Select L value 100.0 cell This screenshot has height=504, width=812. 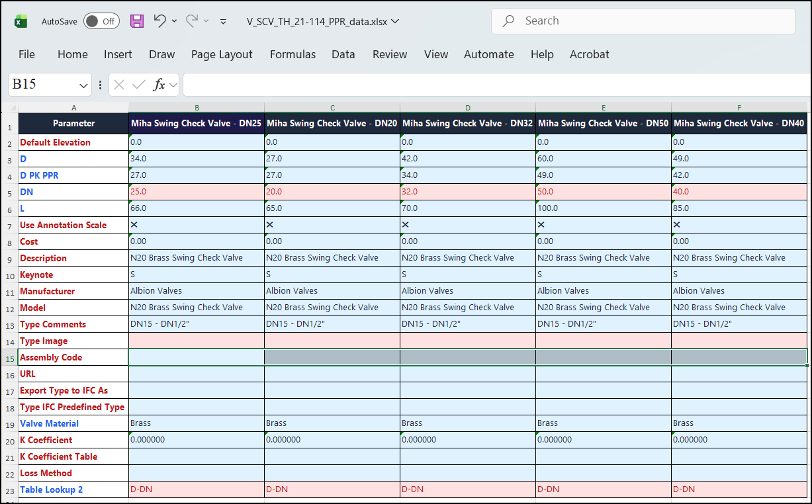click(x=604, y=208)
